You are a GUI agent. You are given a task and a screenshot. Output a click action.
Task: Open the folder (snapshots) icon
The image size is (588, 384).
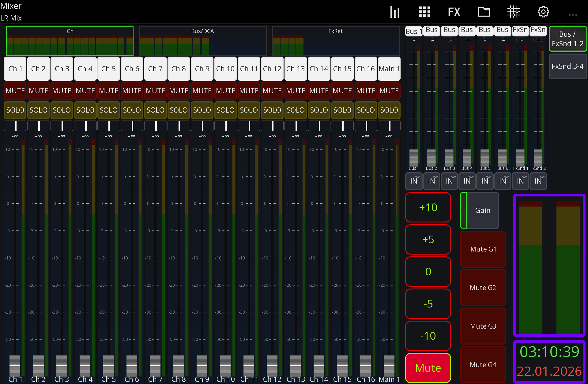point(484,12)
